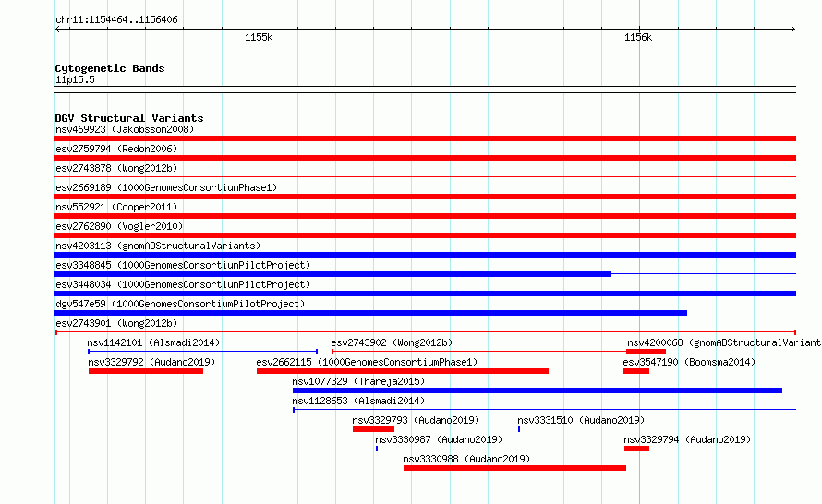Screen dimensions: 822x504
Task: Open the nsv552921 (Cooper2011) label
Action: [116, 207]
